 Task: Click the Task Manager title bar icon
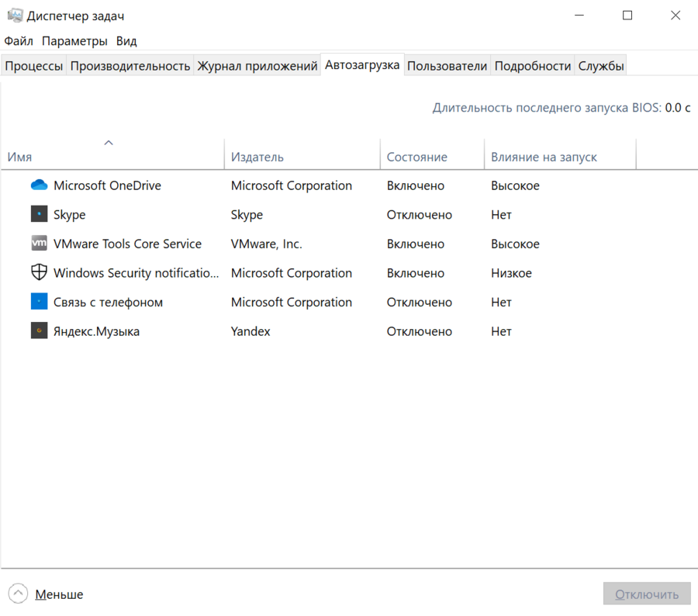(x=15, y=16)
